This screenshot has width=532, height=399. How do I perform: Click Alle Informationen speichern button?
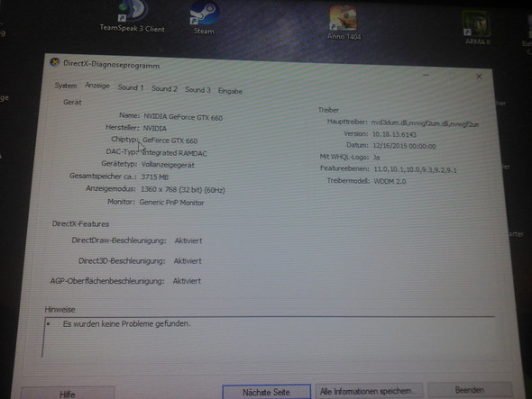pos(369,391)
